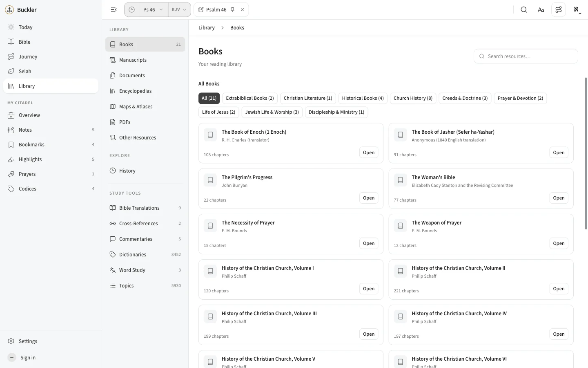
Task: Close the Psalm 46 tab
Action: 243,10
